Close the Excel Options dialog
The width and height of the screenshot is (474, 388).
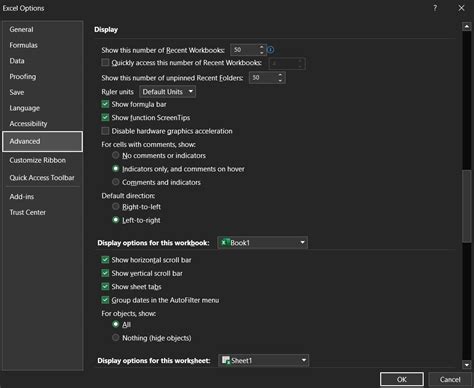(x=461, y=8)
